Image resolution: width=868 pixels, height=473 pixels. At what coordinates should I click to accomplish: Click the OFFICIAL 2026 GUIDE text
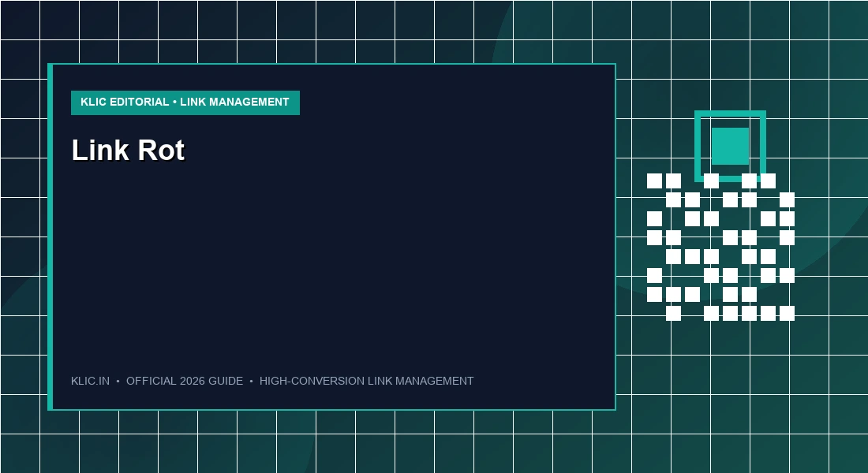(x=185, y=382)
